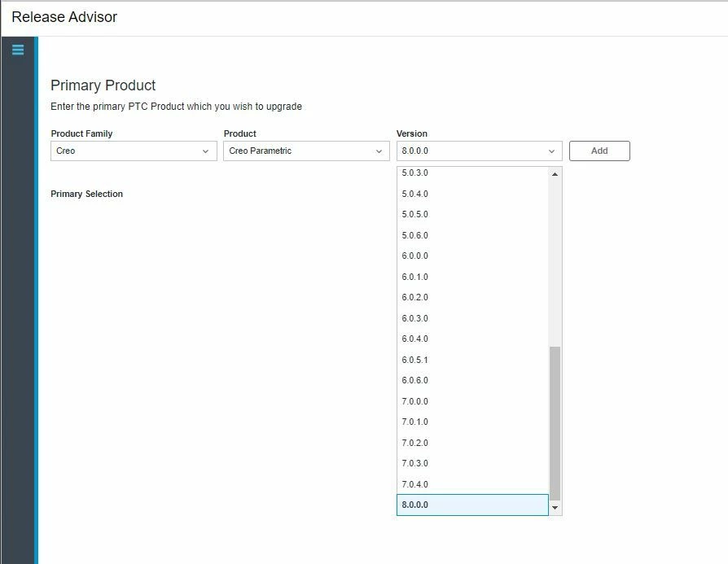
Task: Pick version 6.0.1.0
Action: (472, 277)
